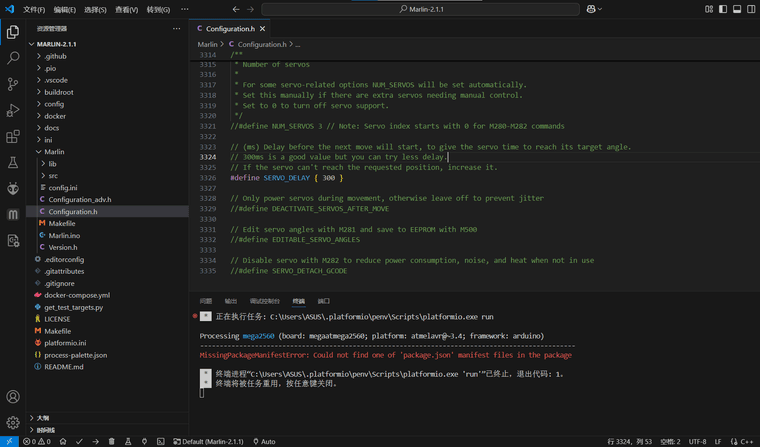This screenshot has width=760, height=447.
Task: Navigate back with the left arrow
Action: click(236, 9)
